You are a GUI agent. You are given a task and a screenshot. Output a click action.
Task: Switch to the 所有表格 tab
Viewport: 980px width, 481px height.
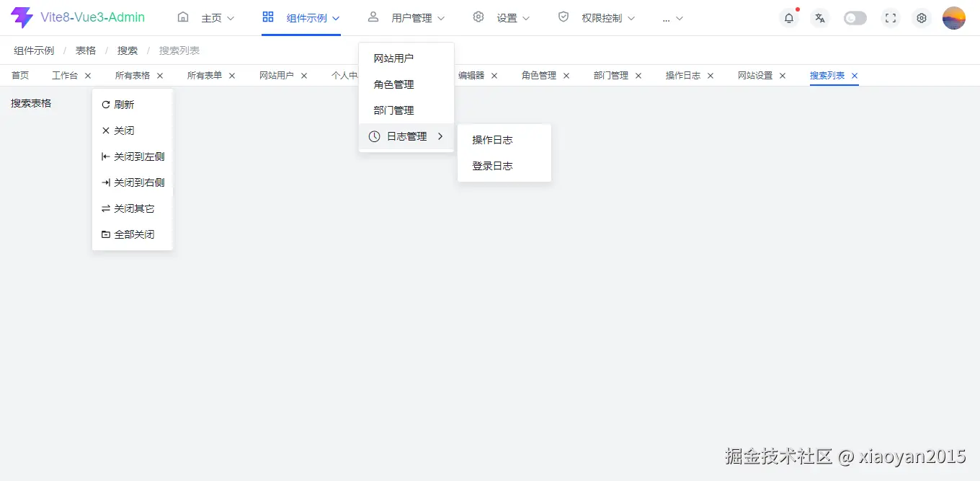(x=133, y=75)
